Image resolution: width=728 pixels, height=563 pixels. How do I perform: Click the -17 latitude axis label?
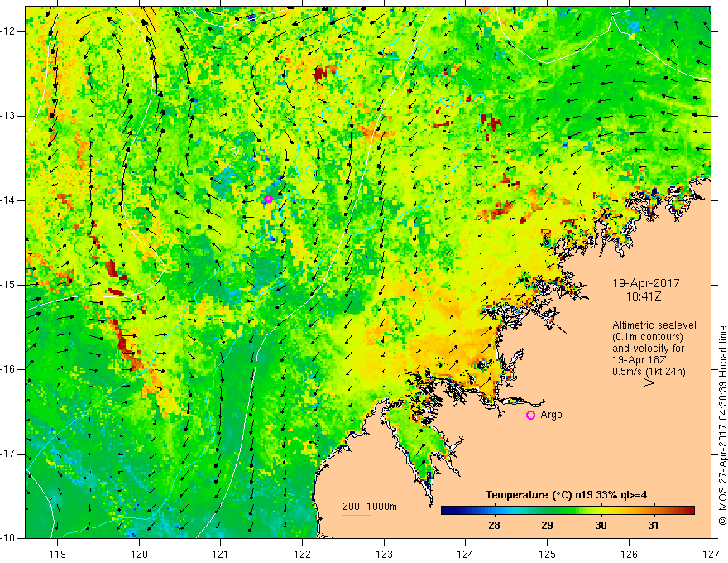[9, 454]
